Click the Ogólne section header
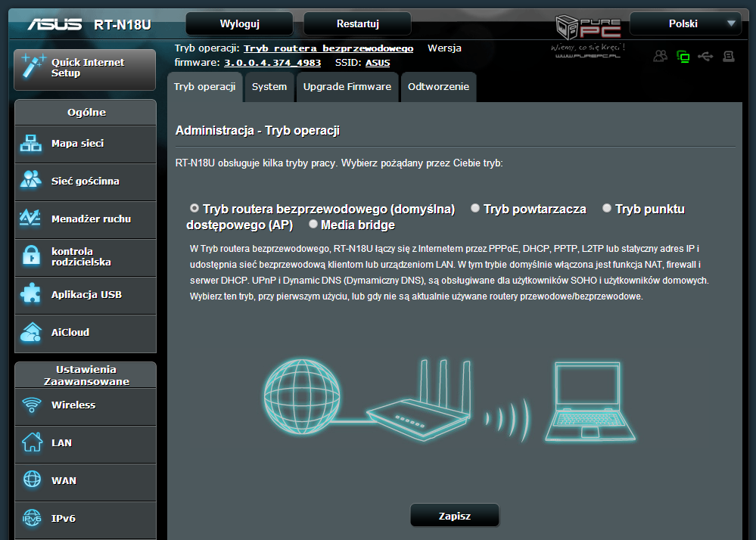 point(86,112)
